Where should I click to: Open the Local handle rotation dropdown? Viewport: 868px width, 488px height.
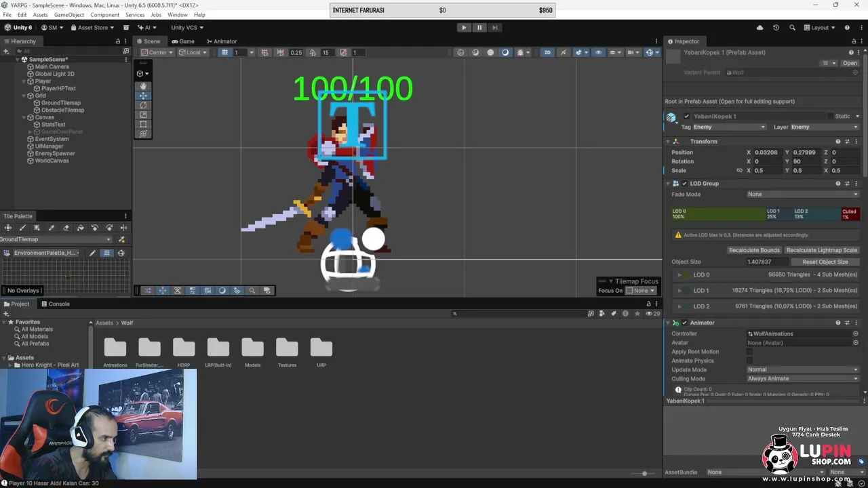click(193, 53)
